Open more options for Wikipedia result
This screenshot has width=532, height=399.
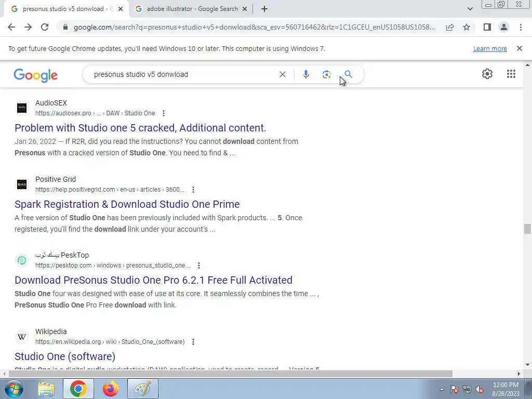tap(193, 342)
